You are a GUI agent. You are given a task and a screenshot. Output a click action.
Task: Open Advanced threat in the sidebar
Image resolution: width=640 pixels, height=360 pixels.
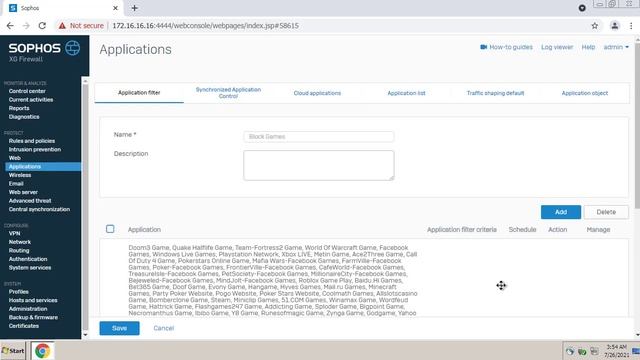30,201
